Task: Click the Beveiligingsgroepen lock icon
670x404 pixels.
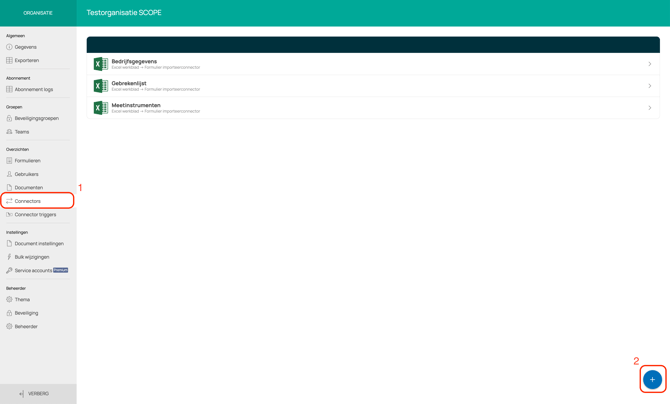Action: point(9,118)
